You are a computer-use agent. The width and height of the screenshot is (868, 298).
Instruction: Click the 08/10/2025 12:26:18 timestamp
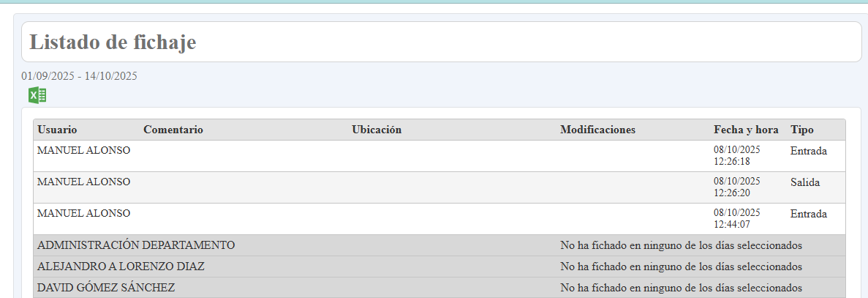click(x=737, y=155)
